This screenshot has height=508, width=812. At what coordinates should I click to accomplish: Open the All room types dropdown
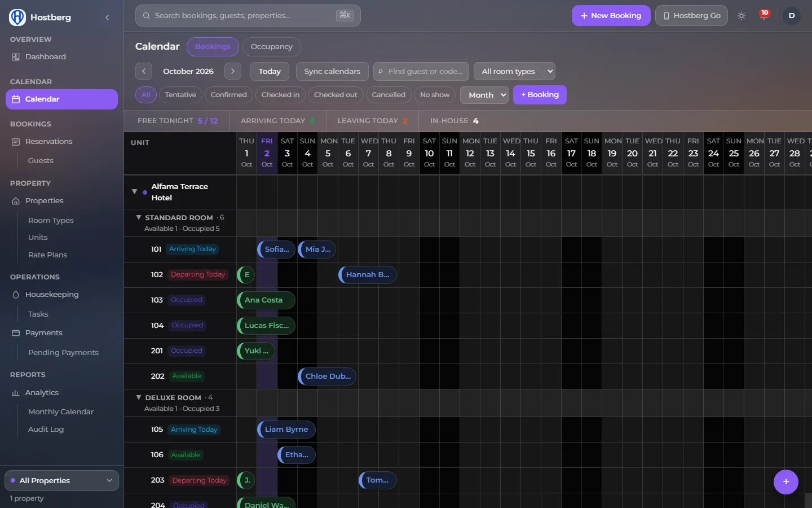(515, 71)
